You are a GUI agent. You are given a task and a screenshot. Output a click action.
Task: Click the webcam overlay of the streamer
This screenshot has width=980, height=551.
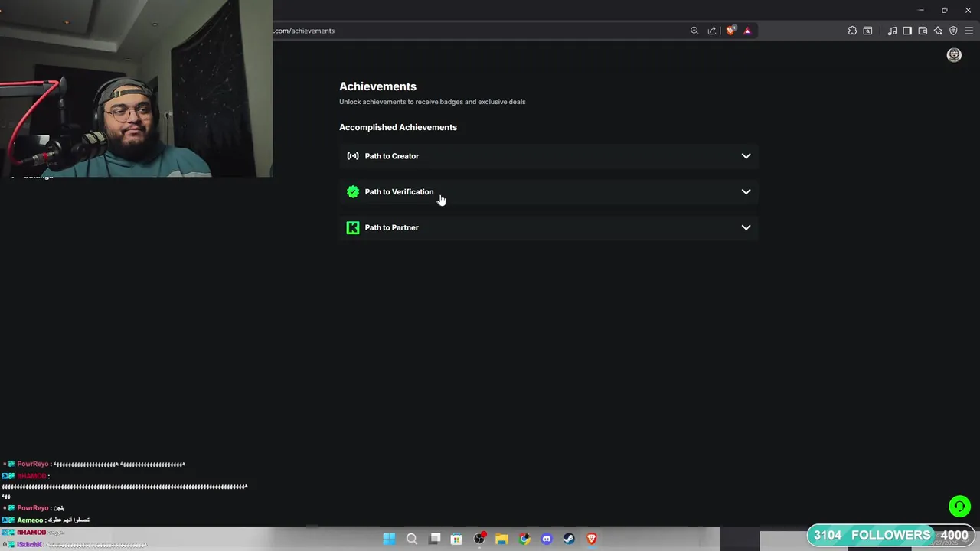point(136,89)
